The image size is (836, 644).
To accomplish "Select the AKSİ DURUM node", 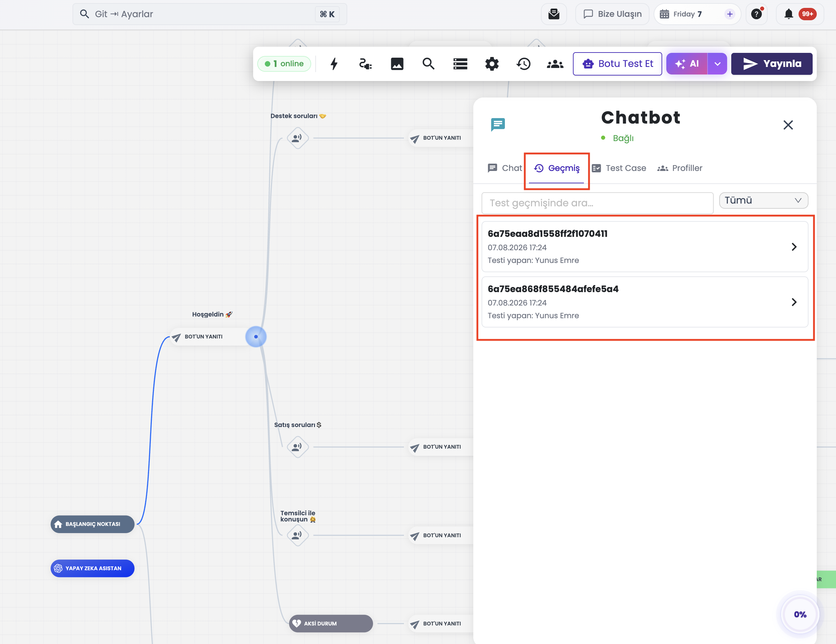I will pyautogui.click(x=331, y=623).
